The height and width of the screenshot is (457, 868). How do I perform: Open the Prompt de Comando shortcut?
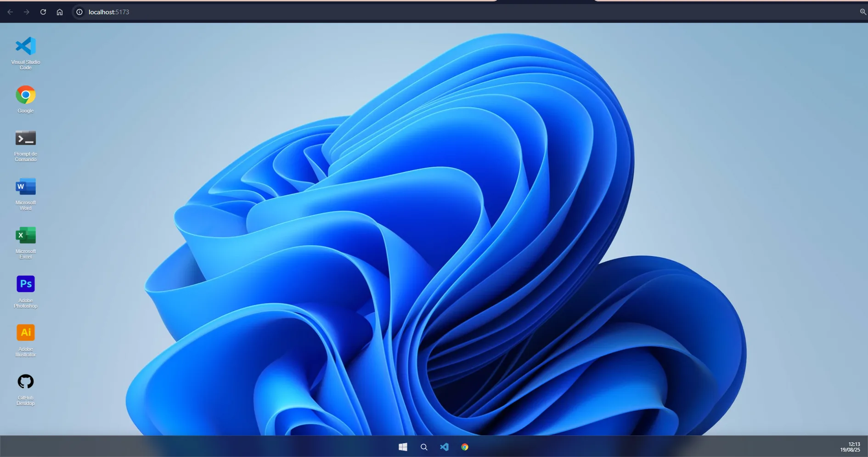[x=25, y=144]
